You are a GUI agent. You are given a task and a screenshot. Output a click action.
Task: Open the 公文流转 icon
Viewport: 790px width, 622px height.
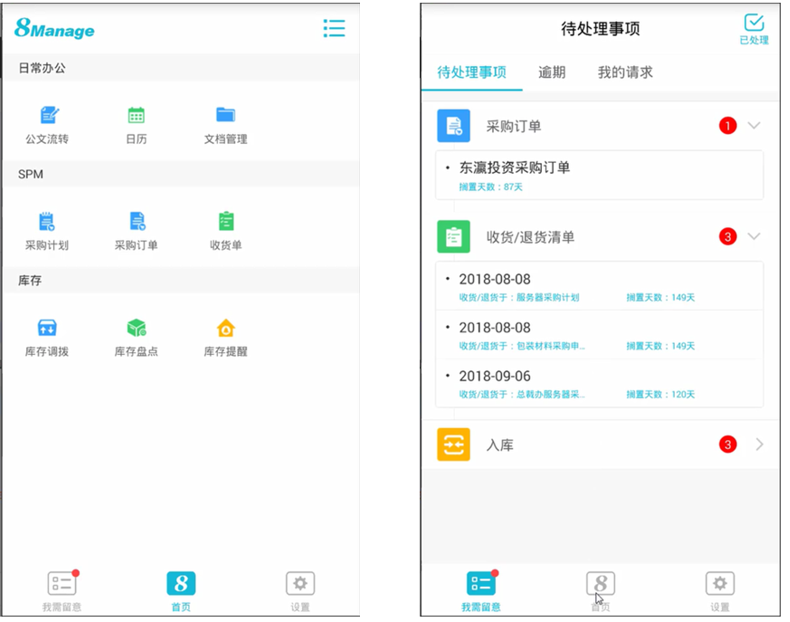pos(48,116)
